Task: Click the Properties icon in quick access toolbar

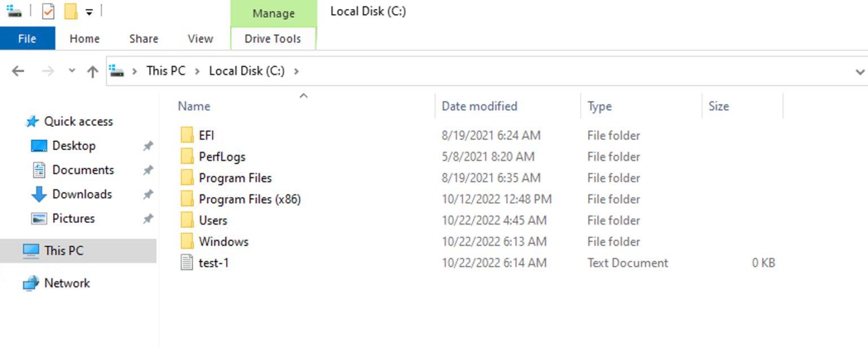Action: [49, 11]
